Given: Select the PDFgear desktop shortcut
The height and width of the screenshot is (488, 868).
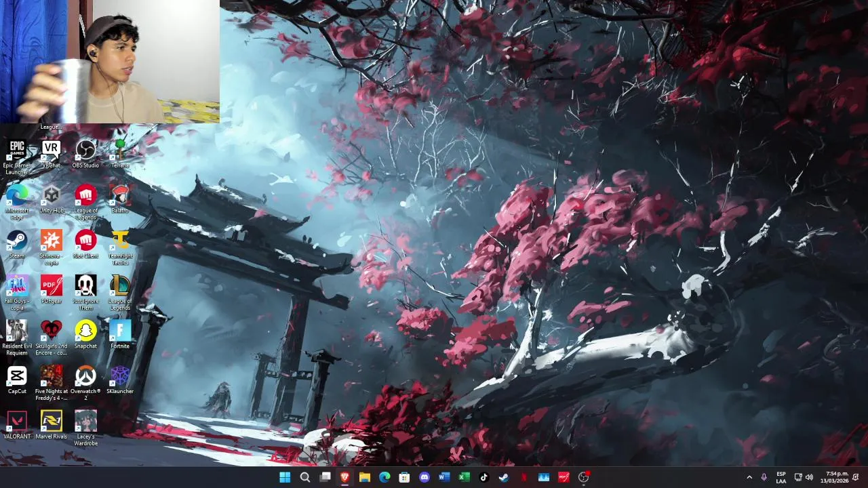Looking at the screenshot, I should click(51, 290).
